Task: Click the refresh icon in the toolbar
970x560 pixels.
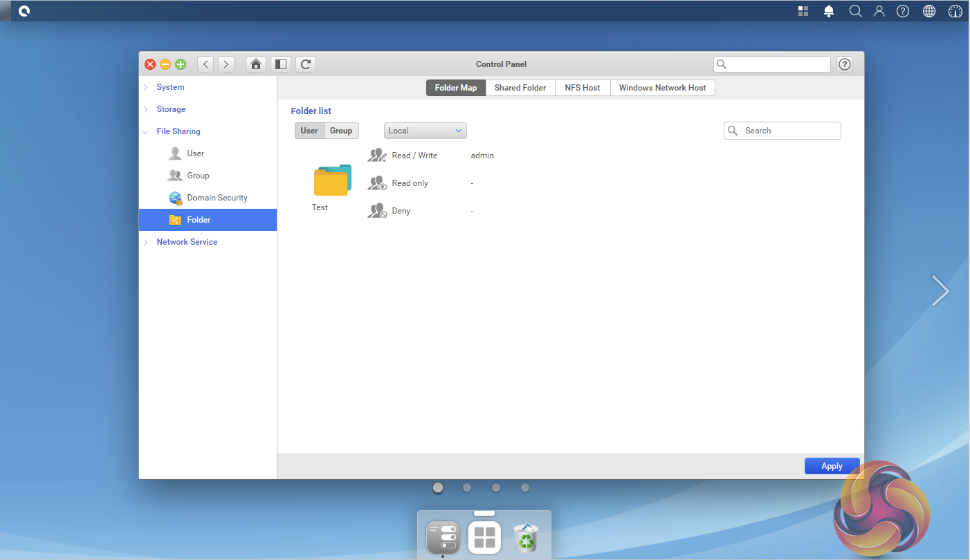Action: (306, 64)
